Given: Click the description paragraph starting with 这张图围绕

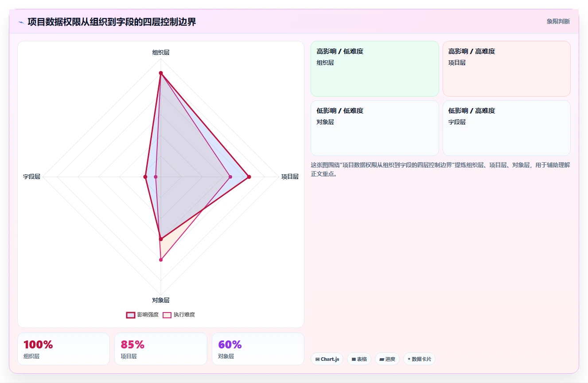Looking at the screenshot, I should click(440, 169).
